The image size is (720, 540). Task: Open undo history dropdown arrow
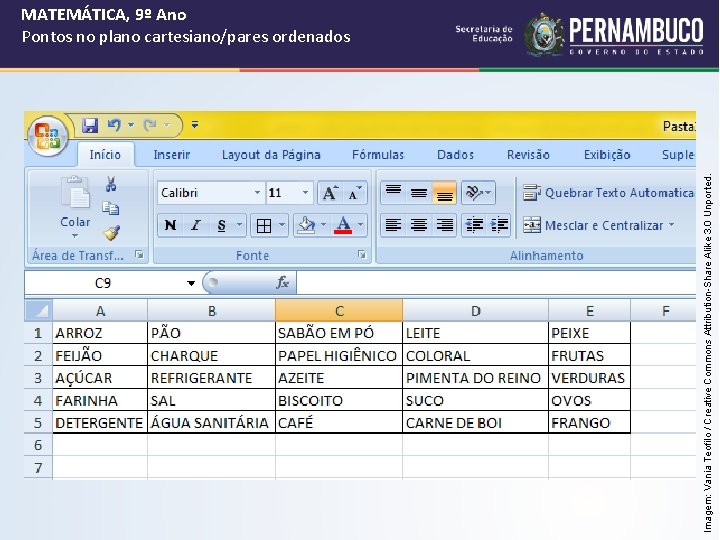131,125
